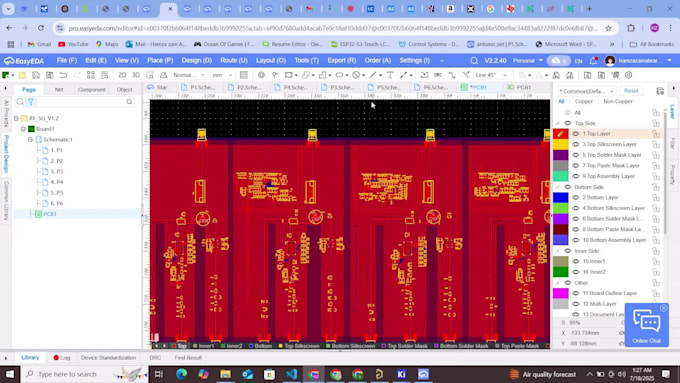The width and height of the screenshot is (680, 383).
Task: Select the line drawing tool
Action: click(x=373, y=75)
